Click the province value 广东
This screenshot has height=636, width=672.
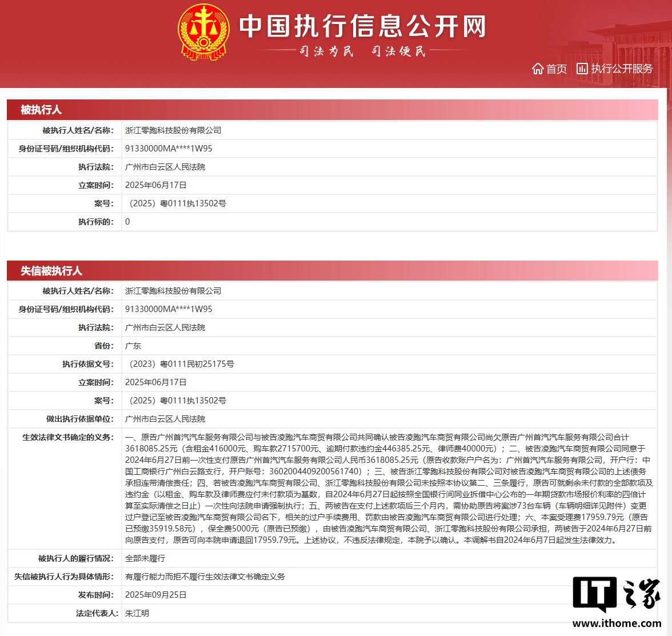click(133, 346)
